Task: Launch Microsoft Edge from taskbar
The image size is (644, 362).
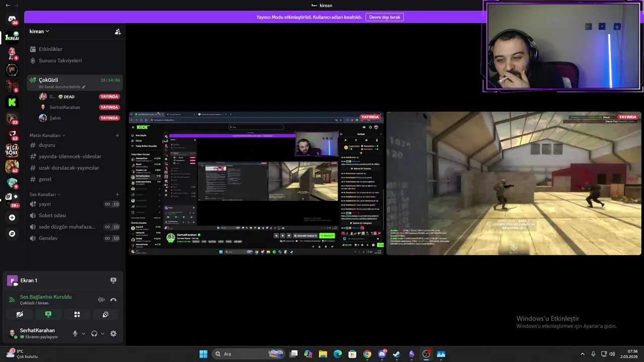Action: 338,354
